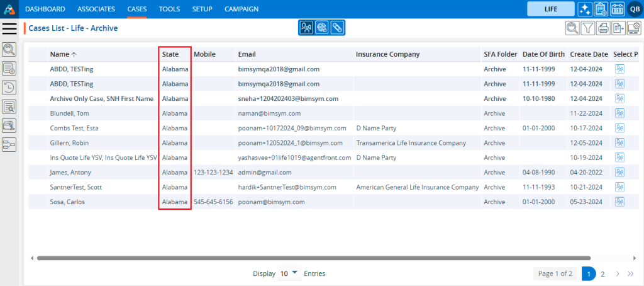The height and width of the screenshot is (286, 644).
Task: Open the DASHBOARD menu
Action: pyautogui.click(x=45, y=9)
